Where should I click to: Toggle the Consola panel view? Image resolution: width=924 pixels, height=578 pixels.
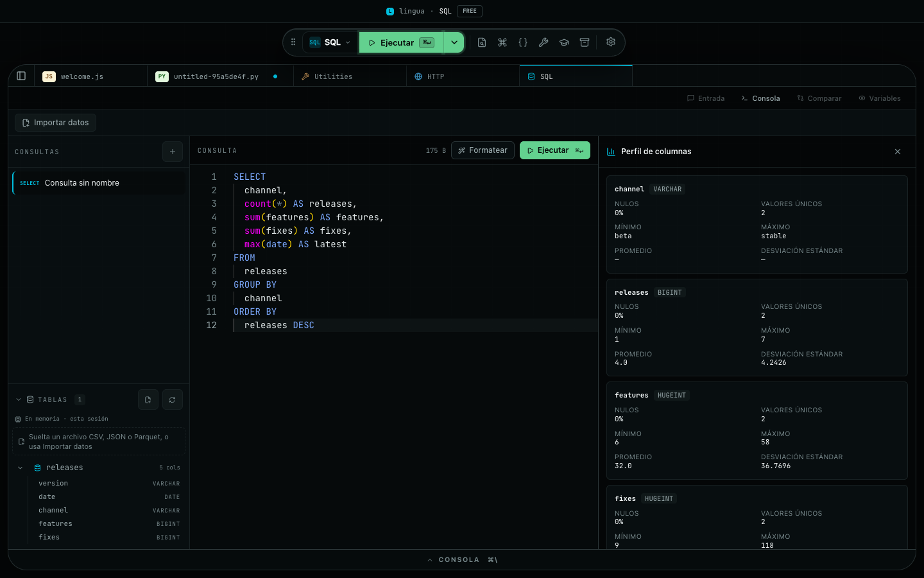point(760,98)
